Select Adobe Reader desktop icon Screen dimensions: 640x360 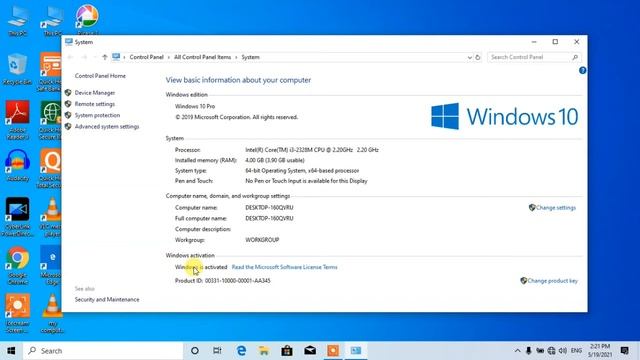coord(17,120)
